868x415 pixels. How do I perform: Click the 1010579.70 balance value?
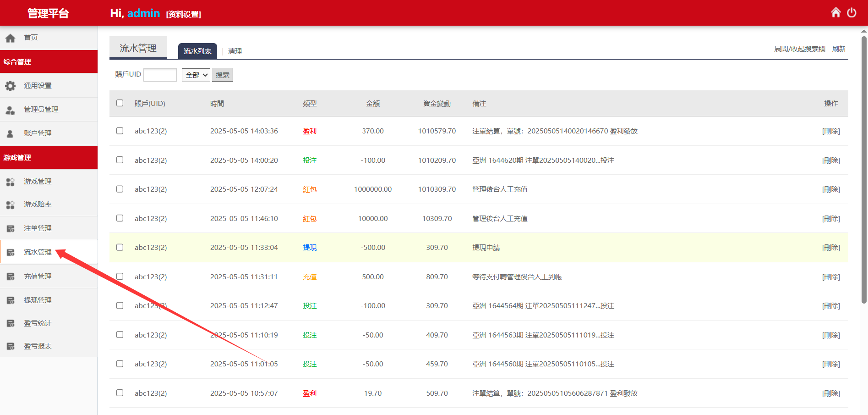(437, 131)
